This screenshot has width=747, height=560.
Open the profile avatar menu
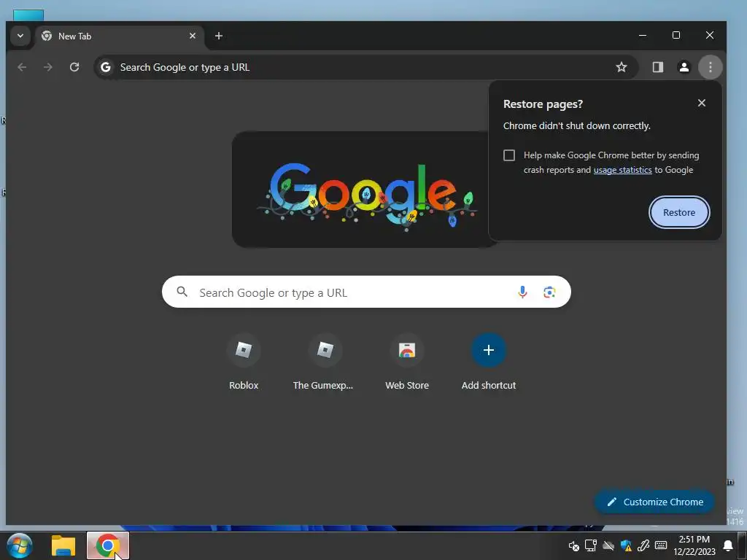[x=684, y=67]
